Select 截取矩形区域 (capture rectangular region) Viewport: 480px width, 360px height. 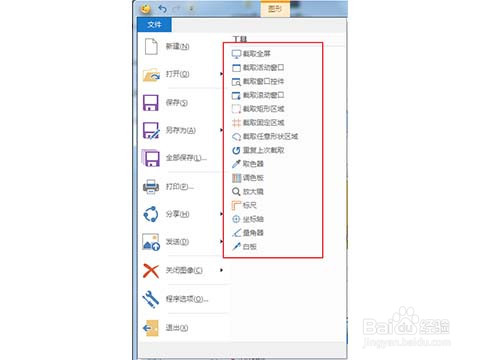258,109
